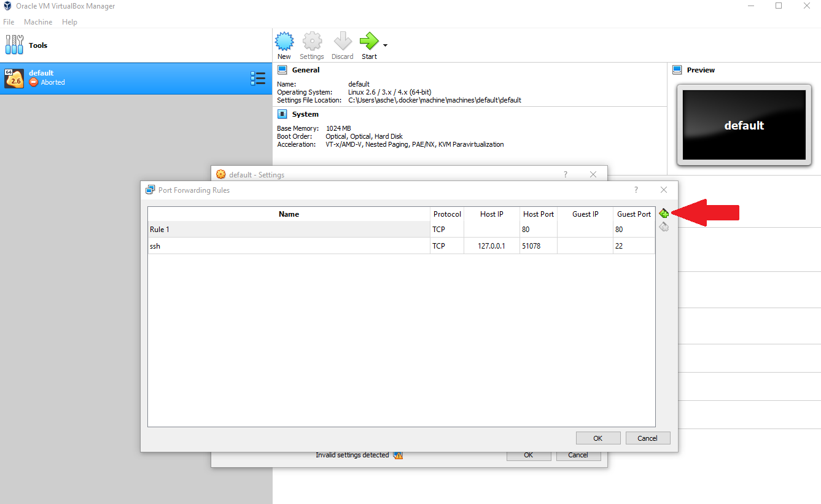Screen dimensions: 821x504
Task: Click the Base Memory value 1024 MB
Action: click(x=338, y=128)
